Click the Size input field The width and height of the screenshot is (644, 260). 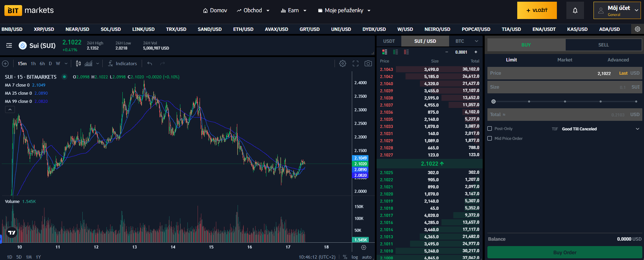click(x=556, y=87)
